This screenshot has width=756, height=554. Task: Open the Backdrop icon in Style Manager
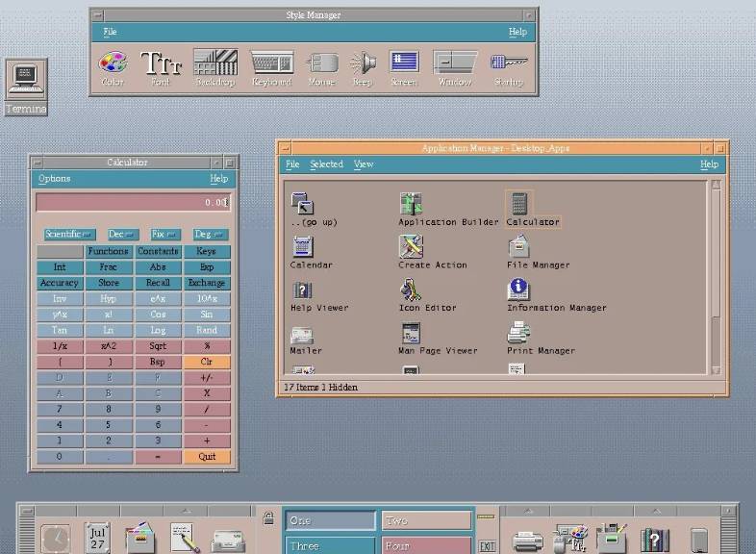click(214, 63)
